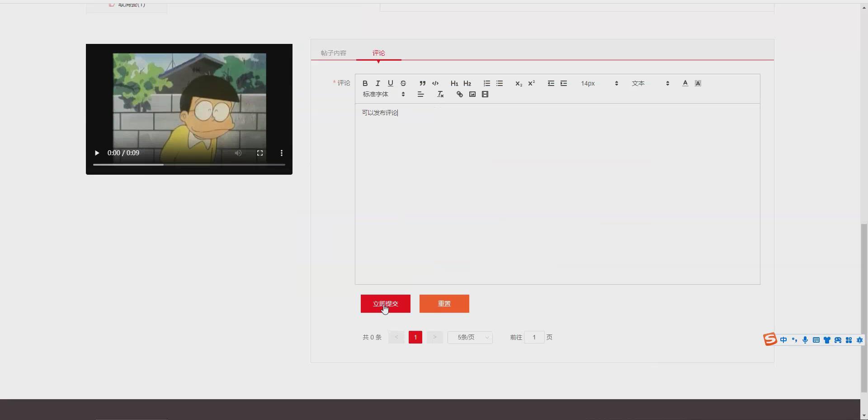Open the text color picker
Viewport: 868px width, 420px height.
pos(685,83)
